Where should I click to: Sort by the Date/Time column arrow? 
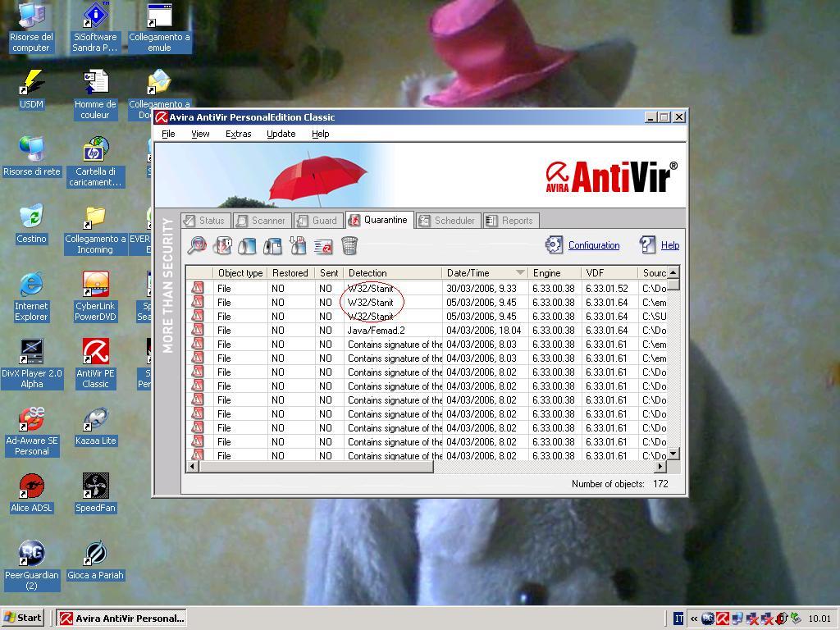coord(519,272)
